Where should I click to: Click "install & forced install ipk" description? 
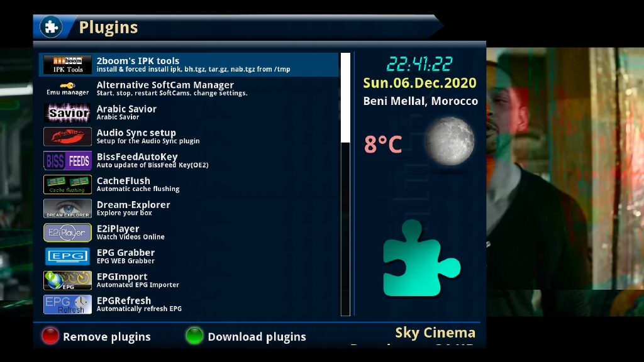194,69
